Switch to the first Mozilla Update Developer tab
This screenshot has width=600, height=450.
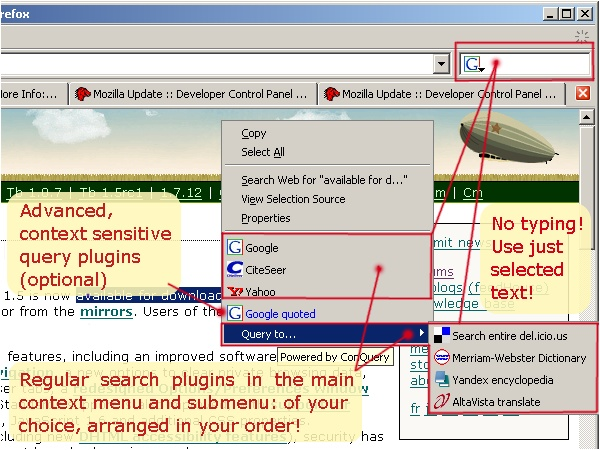193,94
